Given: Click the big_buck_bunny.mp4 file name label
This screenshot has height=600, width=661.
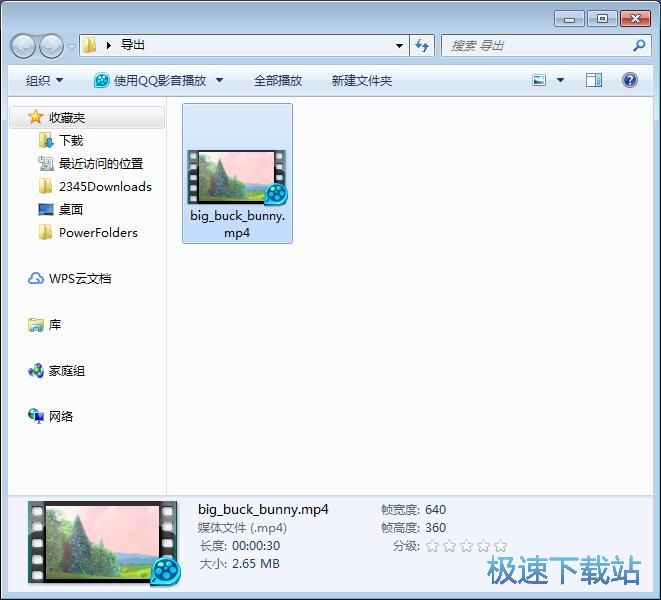Looking at the screenshot, I should tap(237, 224).
